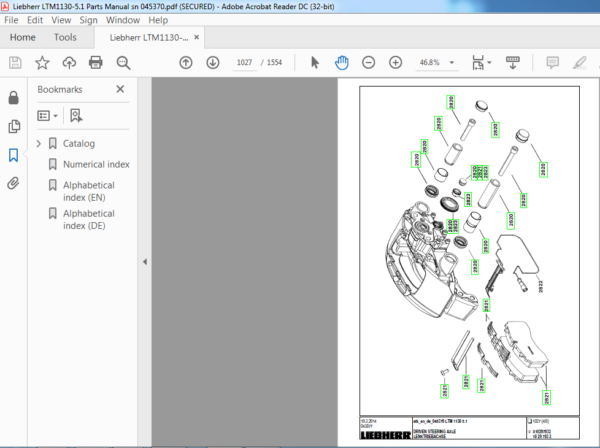Image resolution: width=600 pixels, height=448 pixels.
Task: Close the Liebherr LTM1130 document tab
Action: pyautogui.click(x=196, y=37)
